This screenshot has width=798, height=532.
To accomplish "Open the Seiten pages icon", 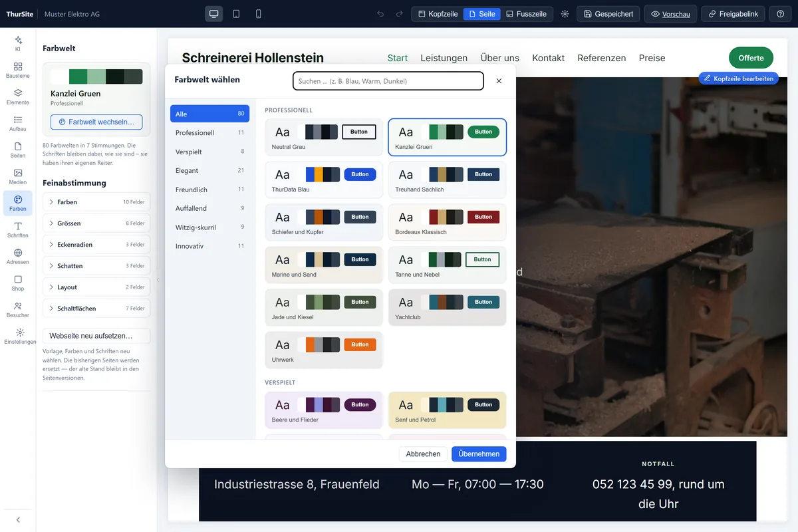I will point(18,150).
